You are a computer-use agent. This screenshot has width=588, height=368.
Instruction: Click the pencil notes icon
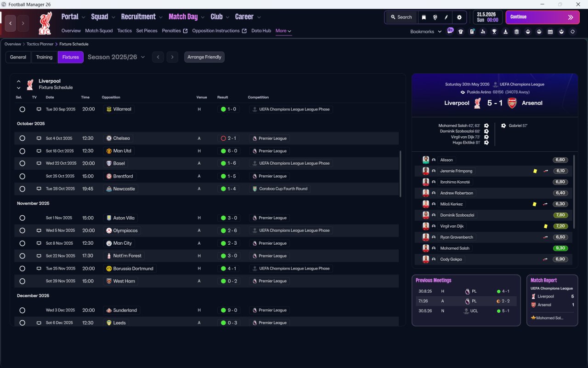446,17
